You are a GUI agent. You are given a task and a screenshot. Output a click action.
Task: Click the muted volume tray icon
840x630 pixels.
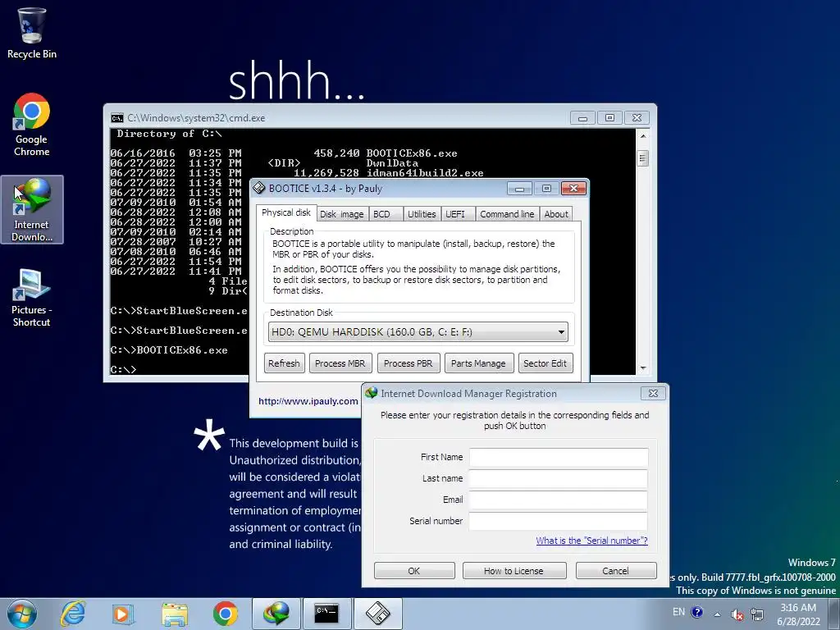click(737, 614)
